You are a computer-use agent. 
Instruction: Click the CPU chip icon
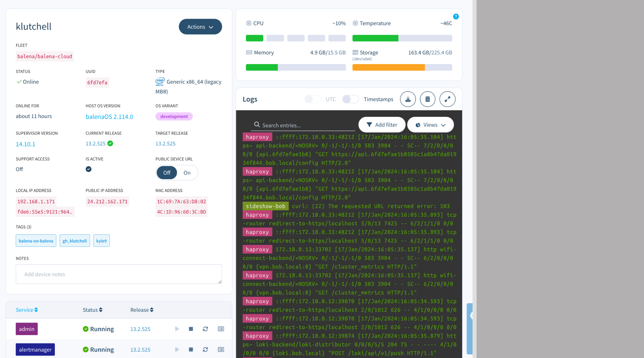[x=249, y=23]
